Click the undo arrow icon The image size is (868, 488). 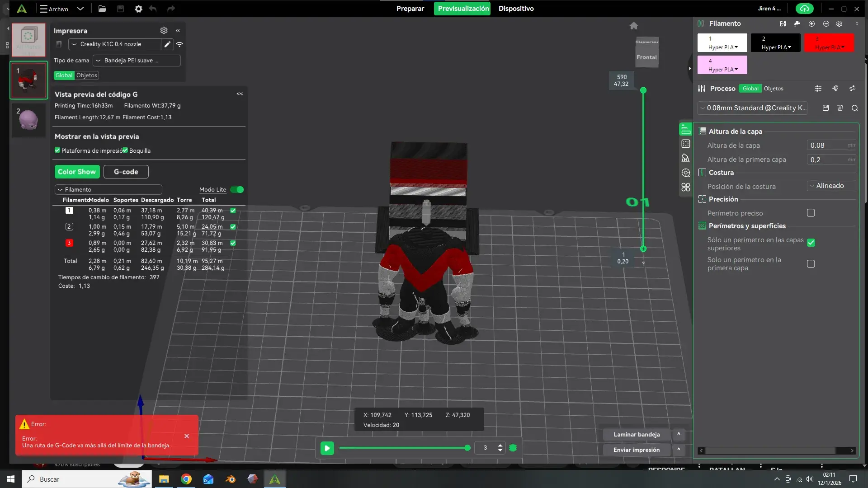[x=153, y=9]
